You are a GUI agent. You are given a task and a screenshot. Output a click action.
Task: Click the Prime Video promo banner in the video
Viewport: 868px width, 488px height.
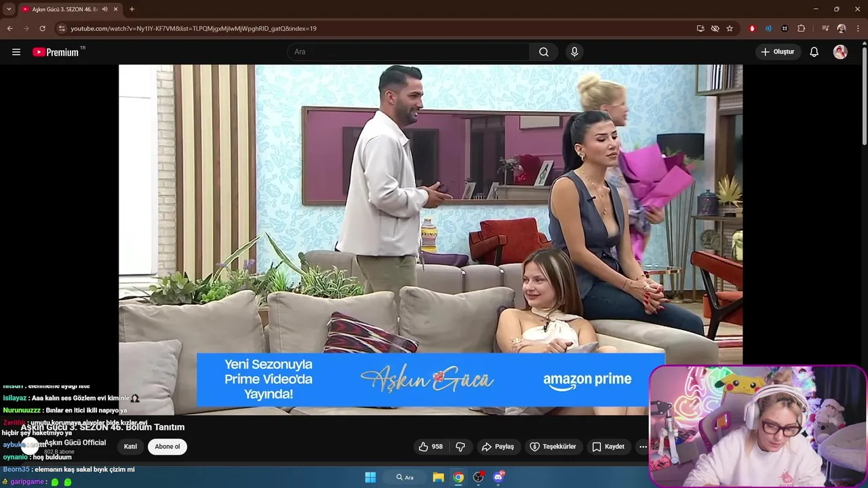pyautogui.click(x=431, y=380)
